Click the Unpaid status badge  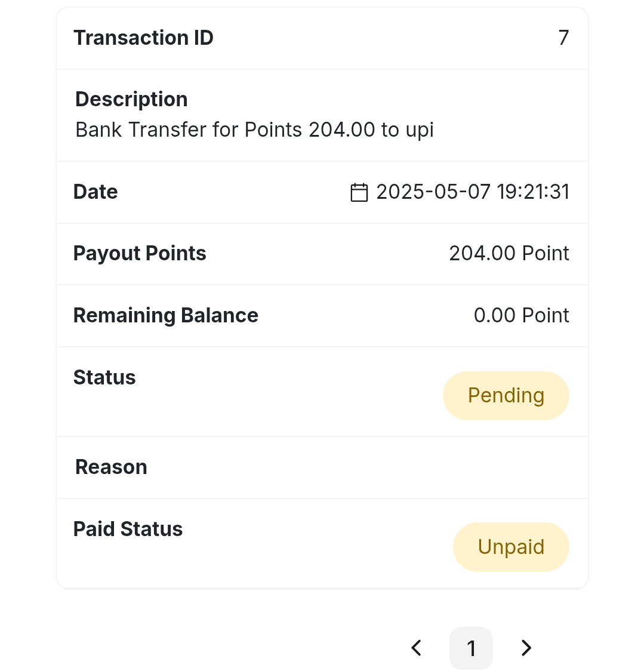click(511, 547)
